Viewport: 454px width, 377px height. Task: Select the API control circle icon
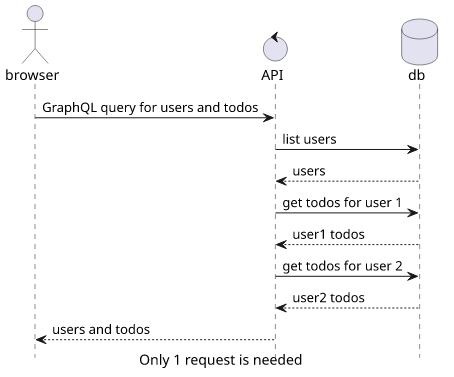tap(275, 46)
